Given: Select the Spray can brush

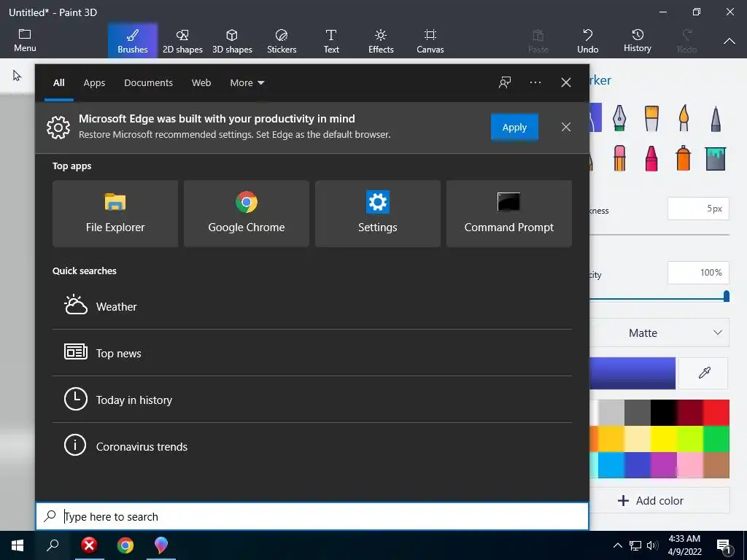Looking at the screenshot, I should tap(683, 158).
